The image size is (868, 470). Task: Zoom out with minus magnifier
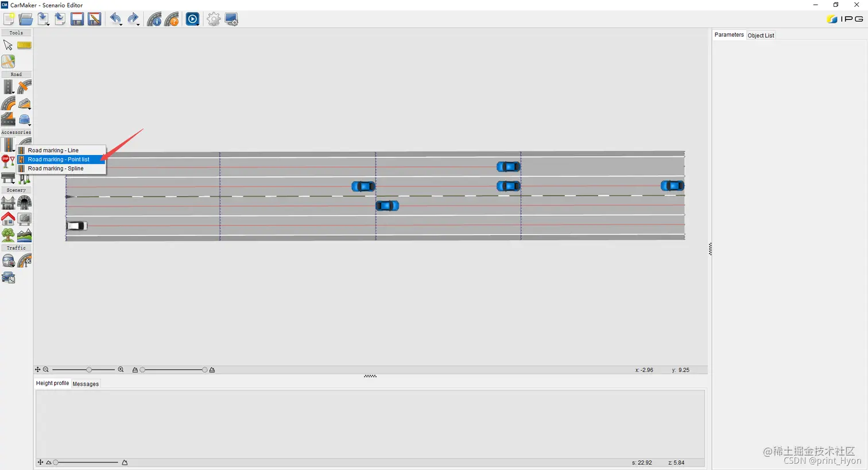pyautogui.click(x=46, y=370)
